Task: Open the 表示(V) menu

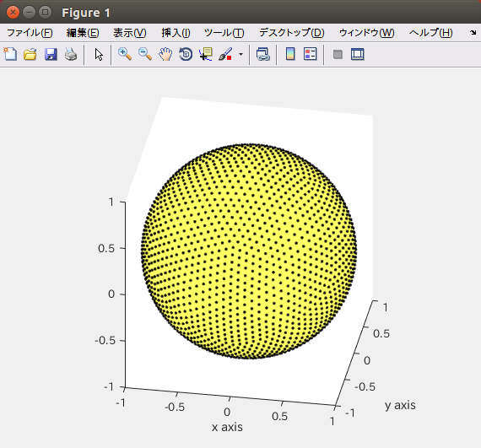Action: click(x=130, y=33)
